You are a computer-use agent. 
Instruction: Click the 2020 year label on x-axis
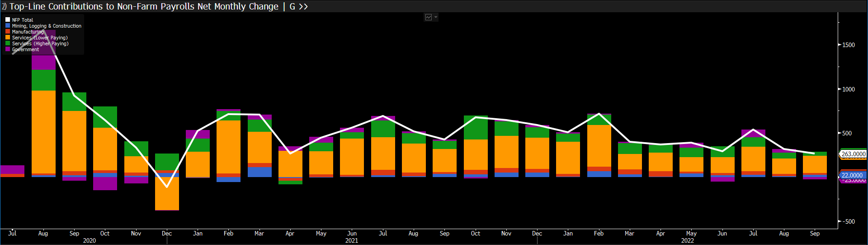click(x=90, y=240)
